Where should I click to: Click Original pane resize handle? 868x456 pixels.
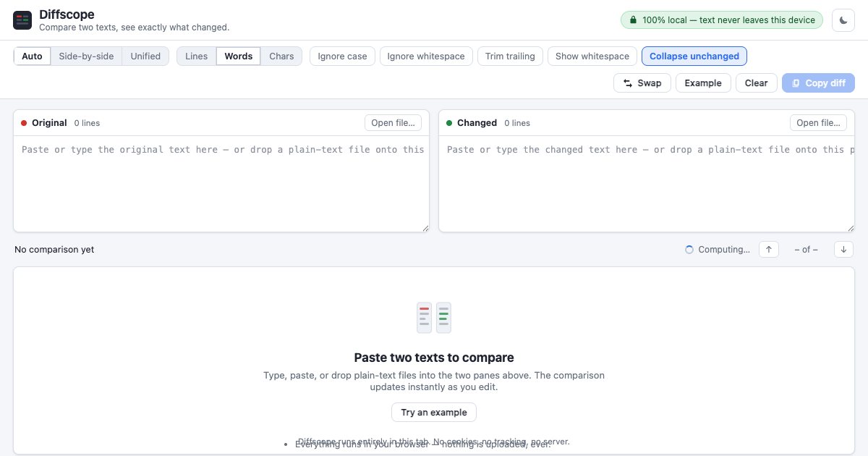point(425,228)
